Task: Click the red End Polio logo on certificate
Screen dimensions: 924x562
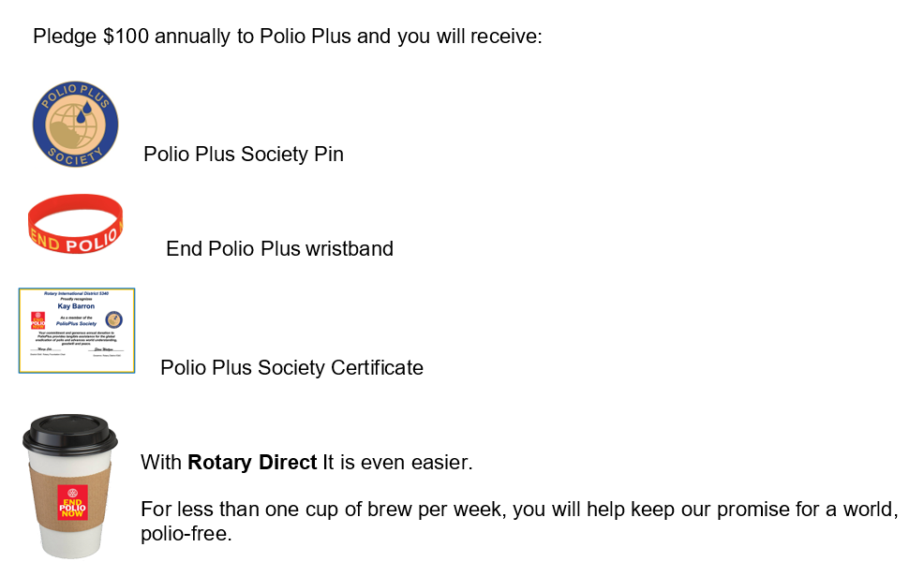Action: (38, 320)
